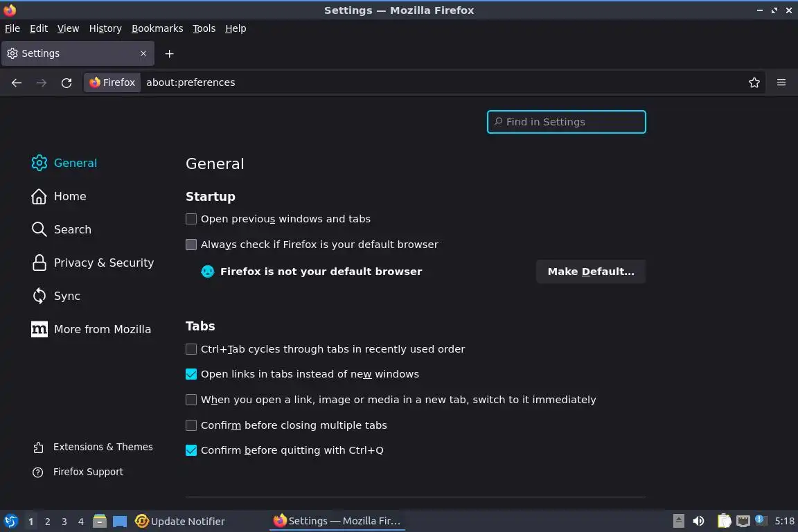Open the Firefox application hamburger menu
This screenshot has height=532, width=798.
pyautogui.click(x=781, y=82)
